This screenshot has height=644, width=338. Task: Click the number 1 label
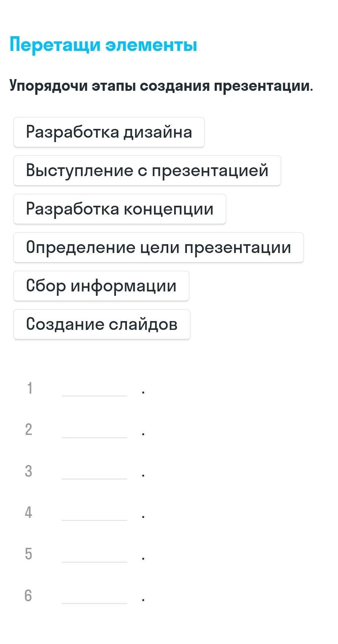(x=30, y=388)
